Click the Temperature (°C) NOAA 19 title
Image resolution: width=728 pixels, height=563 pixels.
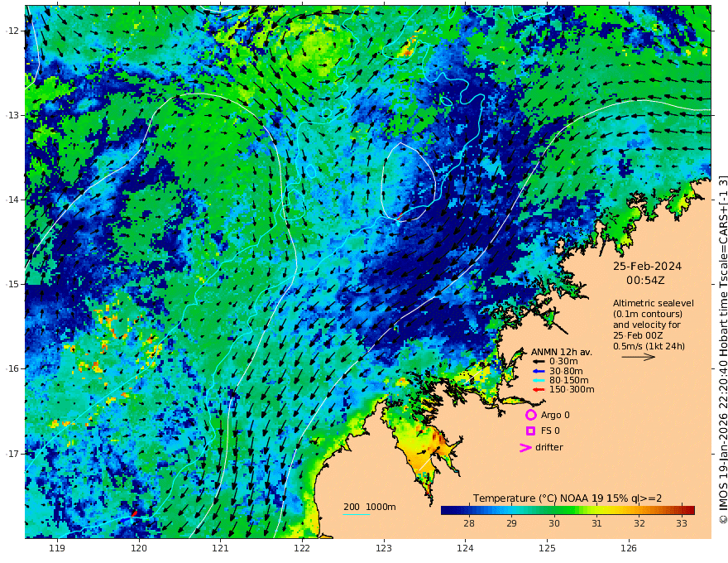[568, 498]
